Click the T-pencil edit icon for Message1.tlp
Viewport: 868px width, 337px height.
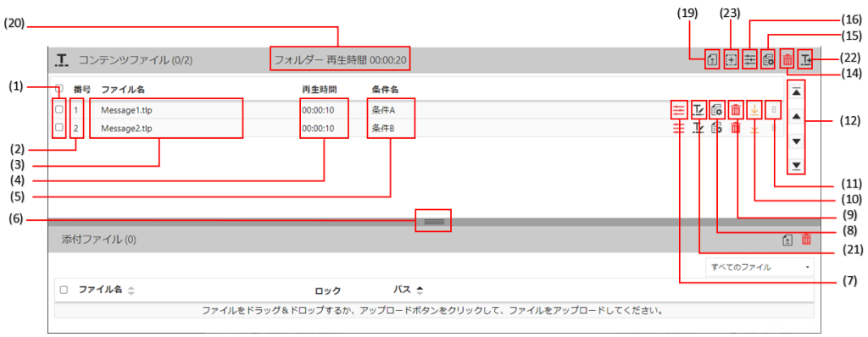[x=698, y=109]
